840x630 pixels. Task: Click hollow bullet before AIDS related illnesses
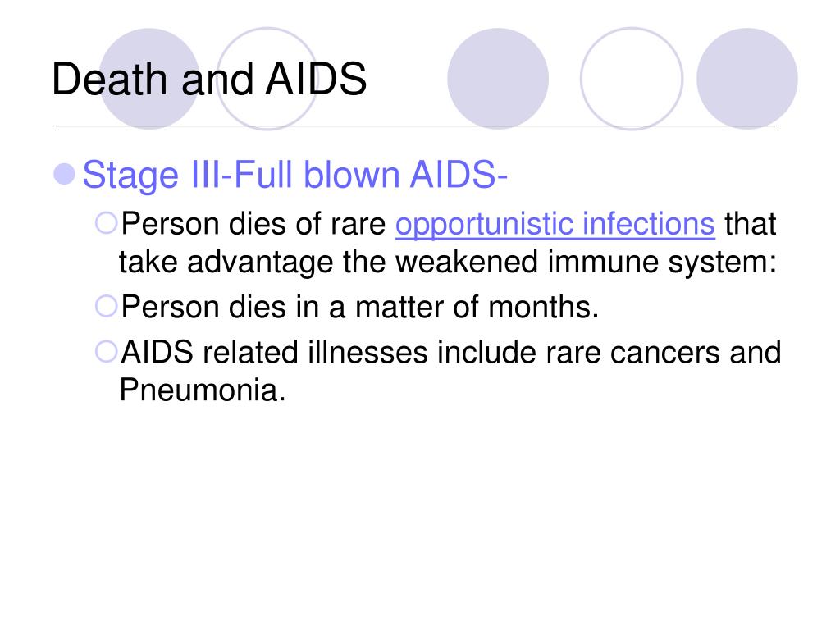pos(106,352)
